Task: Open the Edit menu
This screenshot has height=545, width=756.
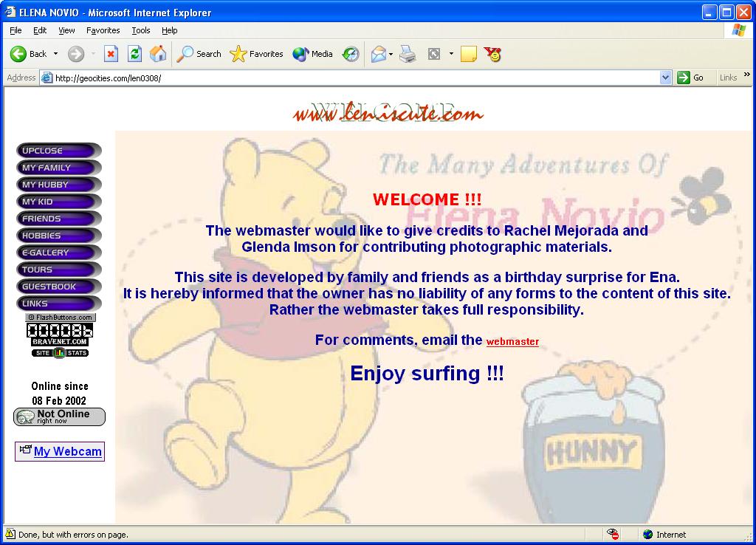Action: [40, 30]
